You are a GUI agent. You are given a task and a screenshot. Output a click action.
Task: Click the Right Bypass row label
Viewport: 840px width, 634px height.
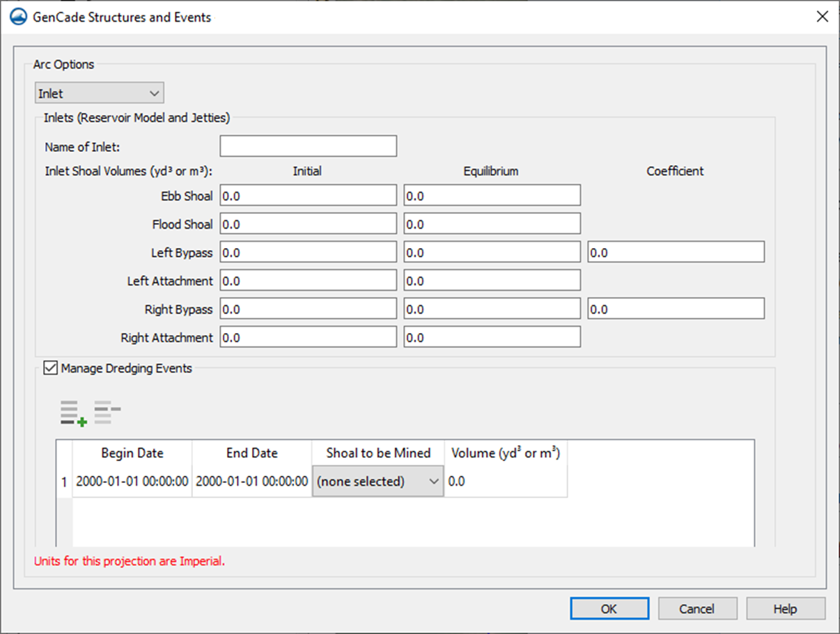pos(179,310)
